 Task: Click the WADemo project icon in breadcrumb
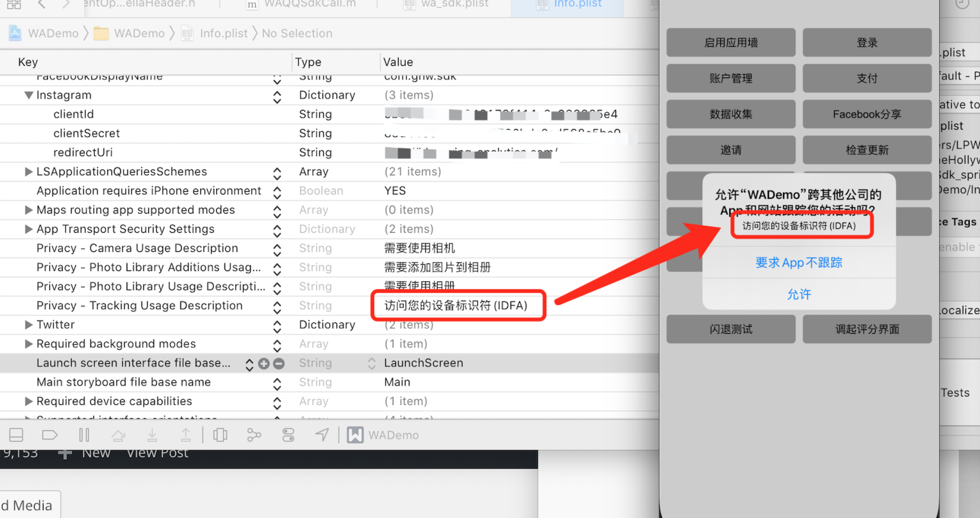pyautogui.click(x=15, y=34)
